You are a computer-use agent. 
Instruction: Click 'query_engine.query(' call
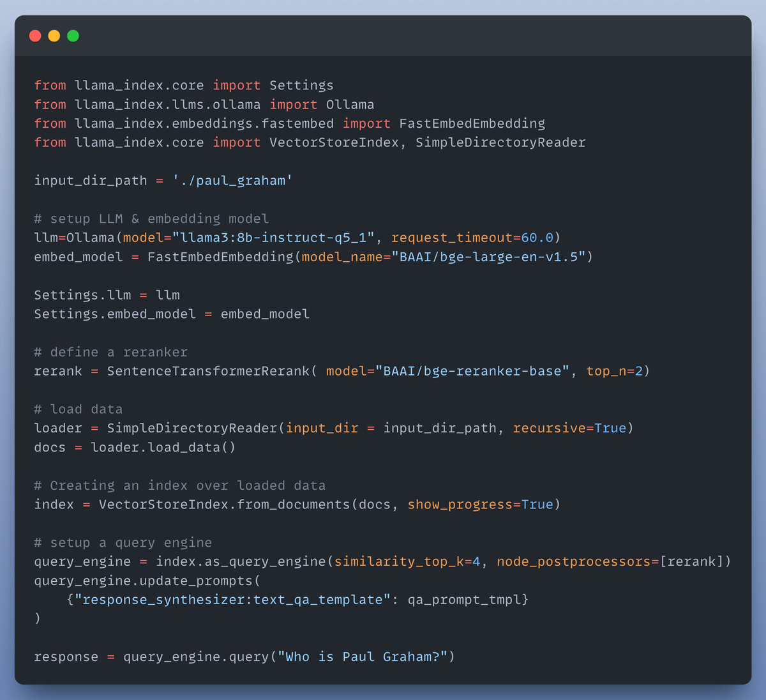pyautogui.click(x=200, y=657)
